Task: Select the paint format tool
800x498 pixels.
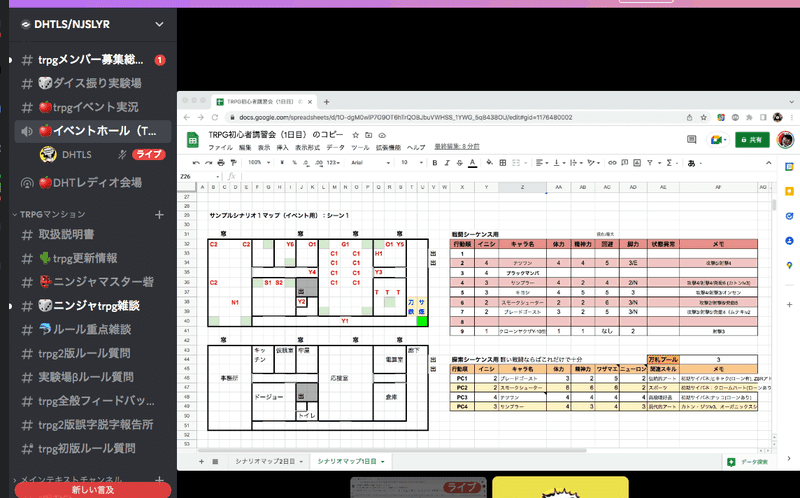Action: [233, 163]
